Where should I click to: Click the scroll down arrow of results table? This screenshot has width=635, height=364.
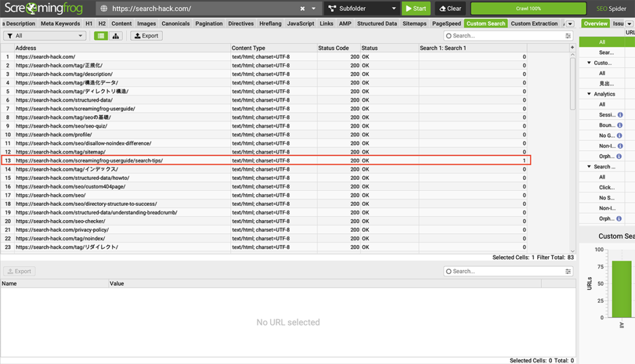coord(572,251)
